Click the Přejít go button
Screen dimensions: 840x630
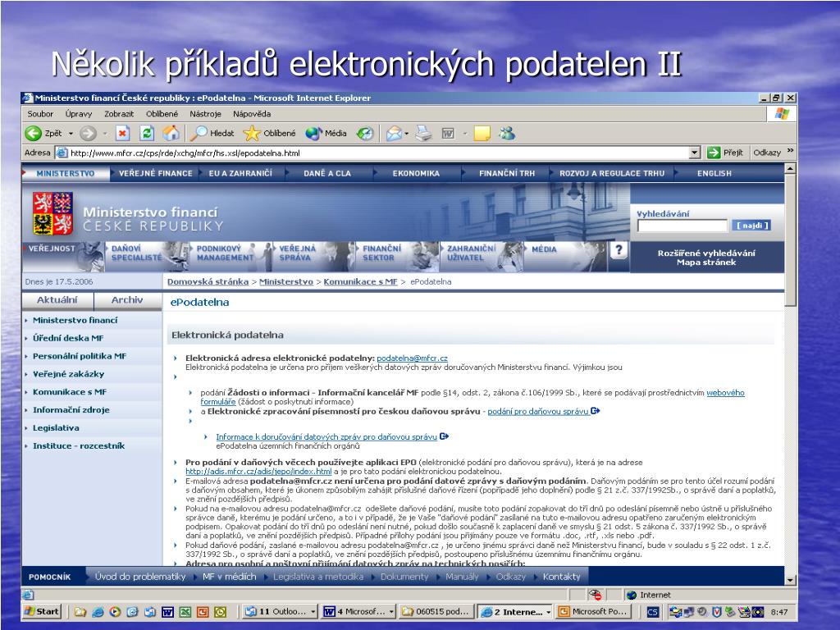coord(725,153)
